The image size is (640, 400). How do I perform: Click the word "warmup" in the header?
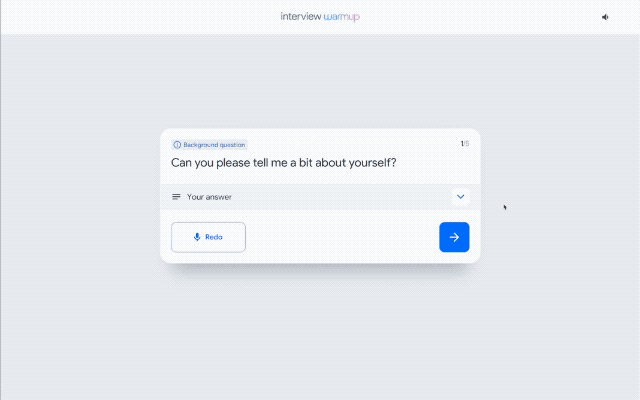pyautogui.click(x=342, y=17)
